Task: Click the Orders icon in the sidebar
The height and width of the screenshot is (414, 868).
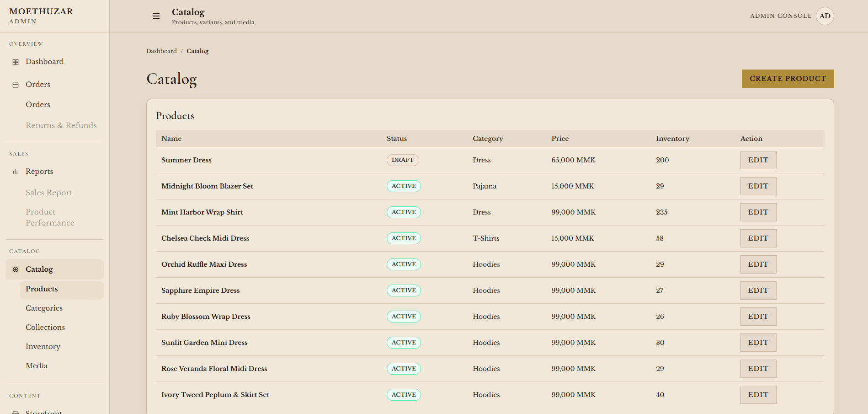Action: [x=15, y=84]
